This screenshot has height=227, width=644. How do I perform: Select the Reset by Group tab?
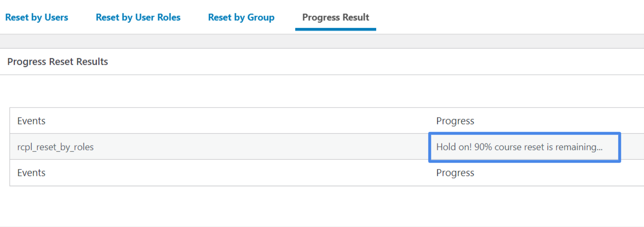point(241,17)
